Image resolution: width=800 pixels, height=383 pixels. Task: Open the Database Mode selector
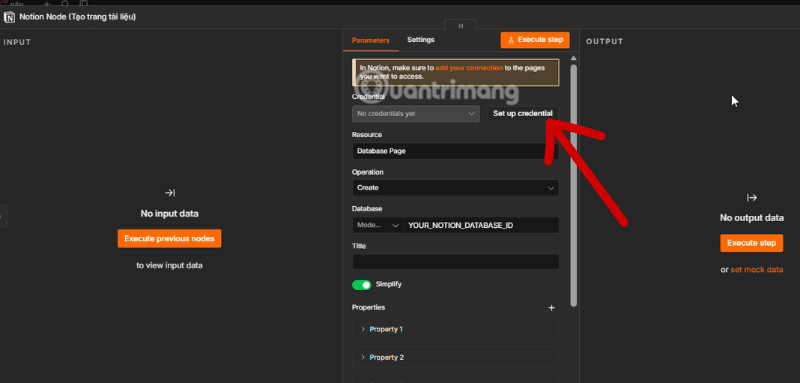(x=378, y=225)
